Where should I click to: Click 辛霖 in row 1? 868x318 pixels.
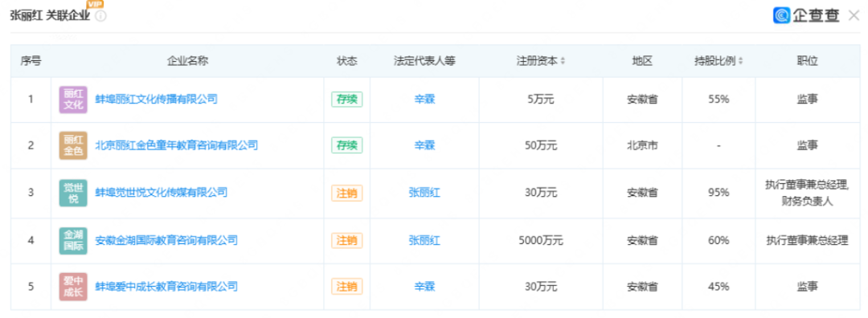coord(424,100)
